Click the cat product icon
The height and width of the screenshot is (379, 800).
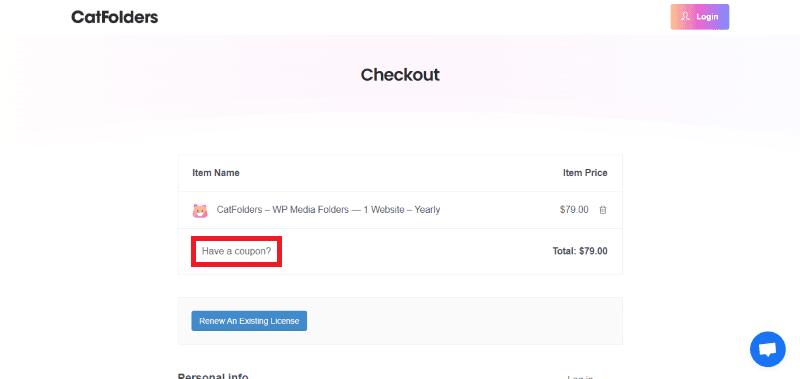(x=200, y=210)
